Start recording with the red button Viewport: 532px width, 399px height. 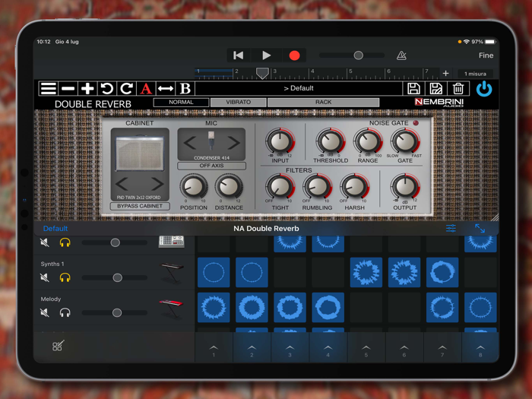click(x=294, y=55)
